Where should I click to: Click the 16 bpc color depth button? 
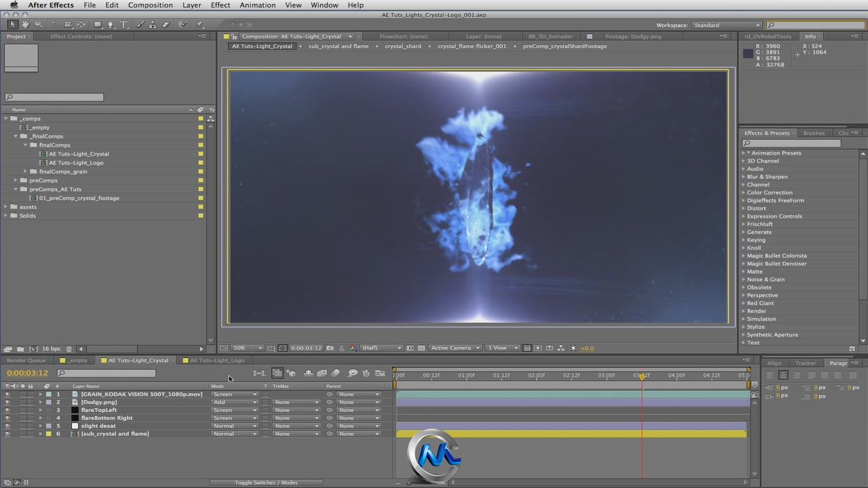click(52, 348)
